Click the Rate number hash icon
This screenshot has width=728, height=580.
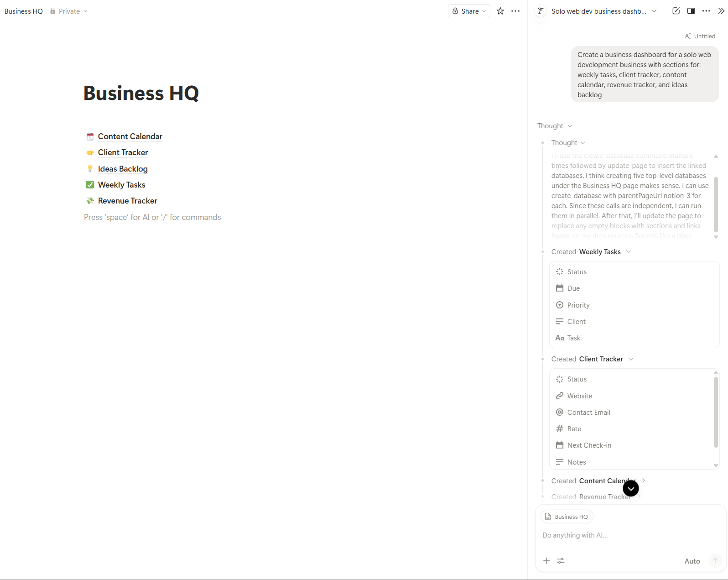pyautogui.click(x=560, y=428)
